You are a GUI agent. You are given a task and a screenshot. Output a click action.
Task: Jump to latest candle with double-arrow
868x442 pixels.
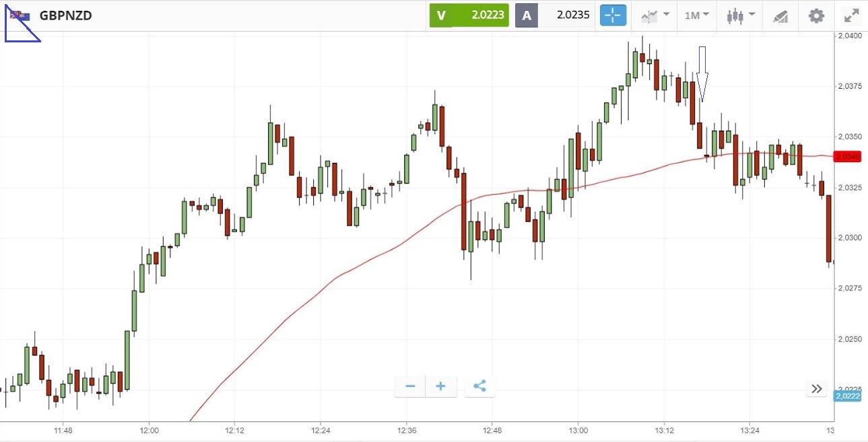(x=817, y=389)
